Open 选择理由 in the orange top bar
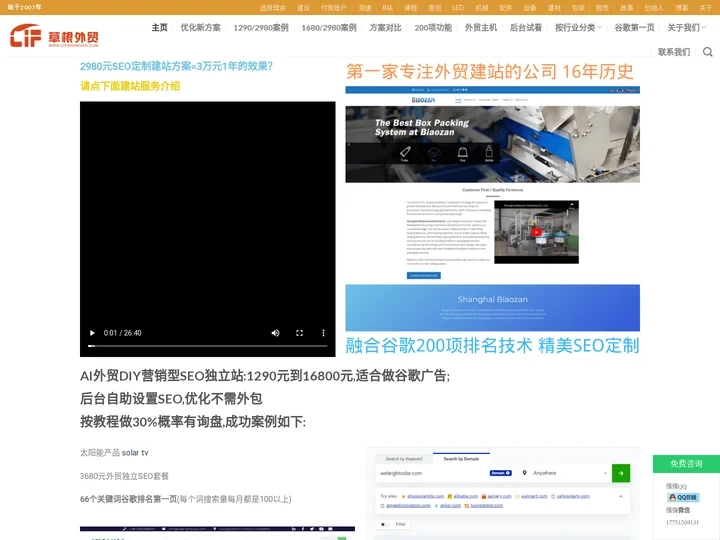 pos(272,8)
